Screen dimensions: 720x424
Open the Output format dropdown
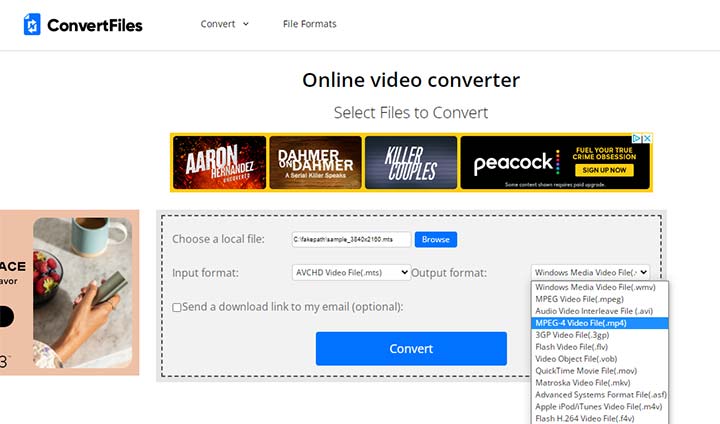[x=591, y=272]
